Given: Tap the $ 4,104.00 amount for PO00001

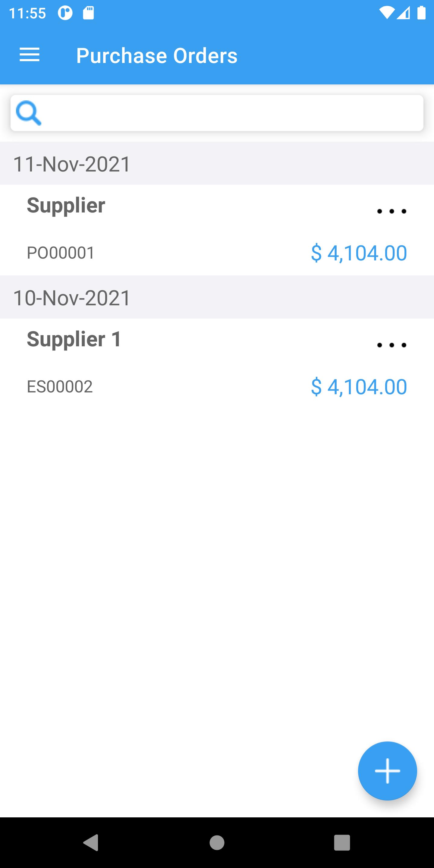Looking at the screenshot, I should 359,253.
